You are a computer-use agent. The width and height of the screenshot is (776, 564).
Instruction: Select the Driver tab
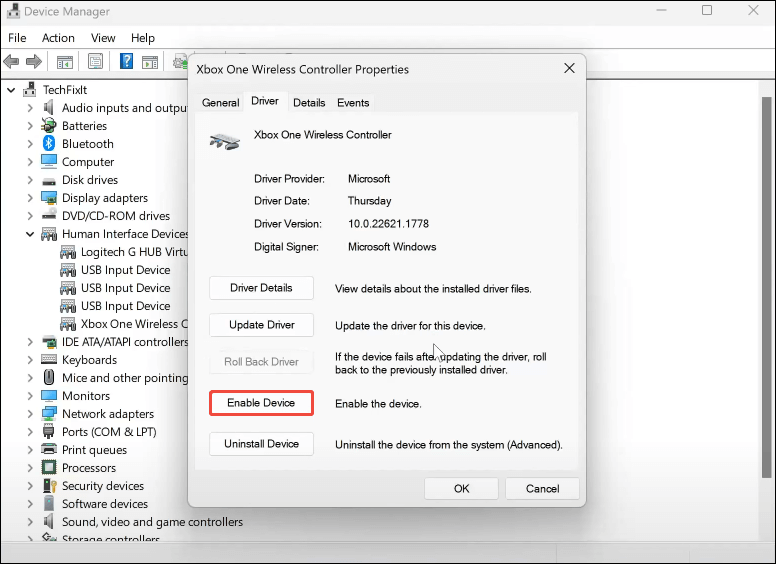tap(265, 101)
